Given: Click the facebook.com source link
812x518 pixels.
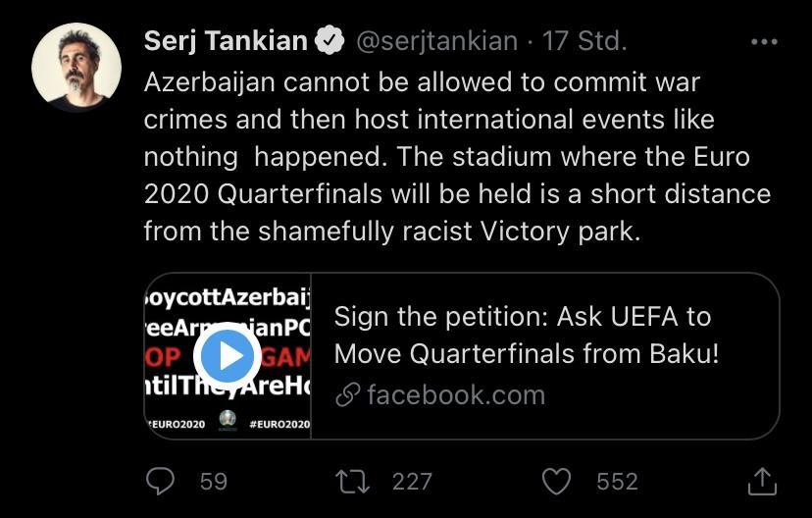Looking at the screenshot, I should point(455,395).
